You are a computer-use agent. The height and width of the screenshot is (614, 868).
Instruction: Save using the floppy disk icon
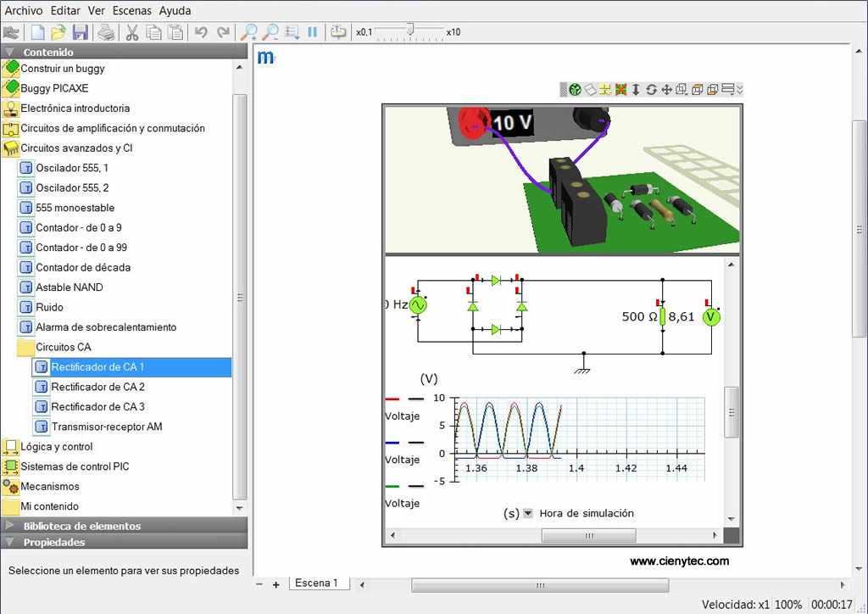[x=81, y=32]
